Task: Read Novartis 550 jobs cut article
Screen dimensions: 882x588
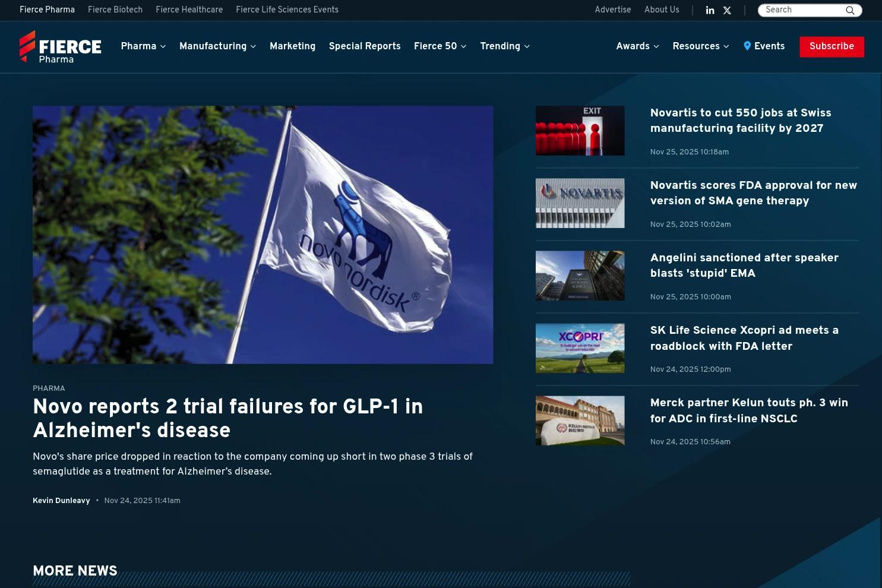Action: [x=741, y=121]
